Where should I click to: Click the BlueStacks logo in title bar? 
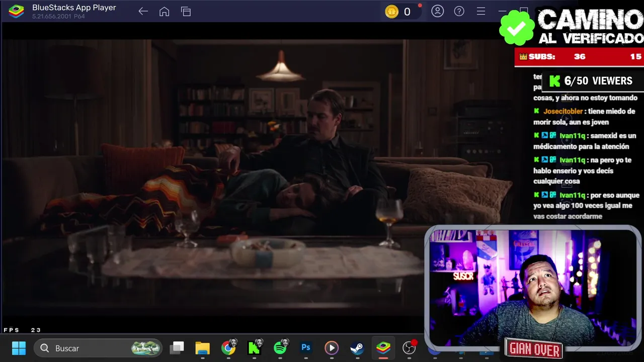coord(17,11)
